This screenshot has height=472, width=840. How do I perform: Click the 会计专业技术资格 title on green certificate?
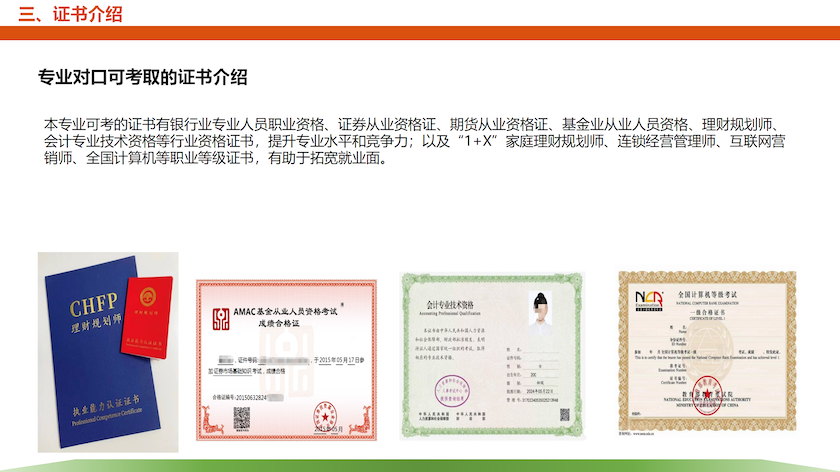point(452,305)
